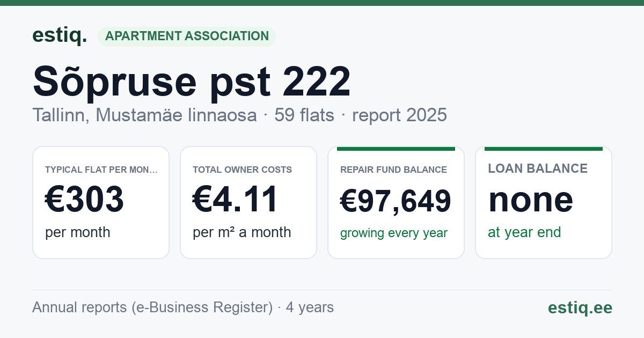This screenshot has height=338, width=644.
Task: Click the Annual reports e-Business Register footer
Action: 183,307
